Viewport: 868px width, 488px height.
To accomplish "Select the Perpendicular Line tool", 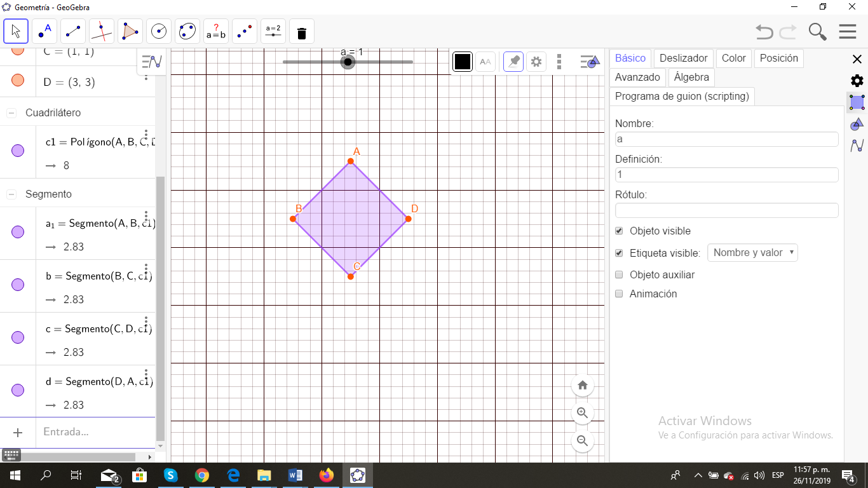I will [x=102, y=30].
